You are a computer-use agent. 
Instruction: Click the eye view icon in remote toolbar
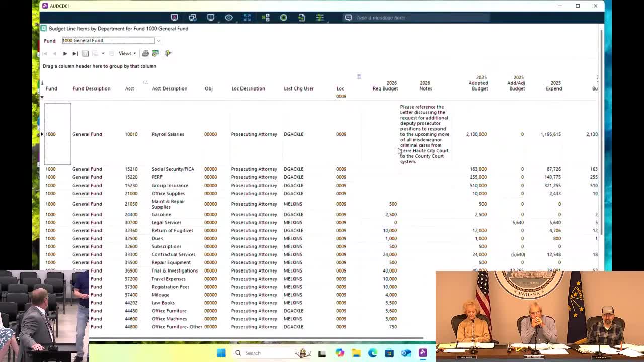(x=229, y=18)
